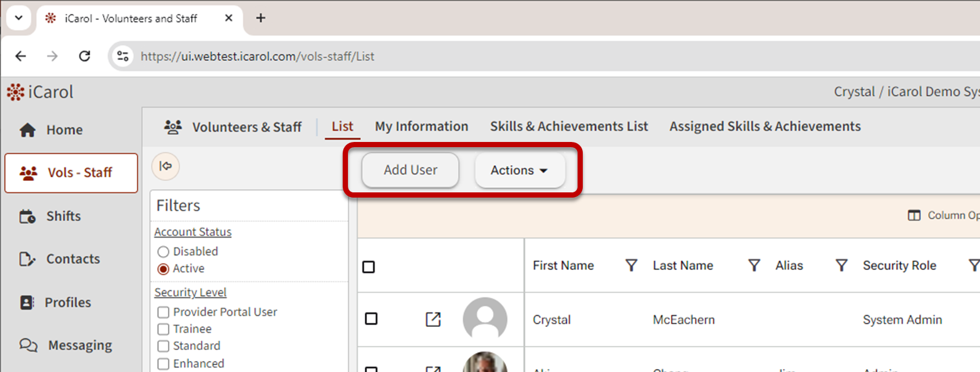The image size is (980, 372).
Task: Click the Alias column filter funnel
Action: pos(841,265)
